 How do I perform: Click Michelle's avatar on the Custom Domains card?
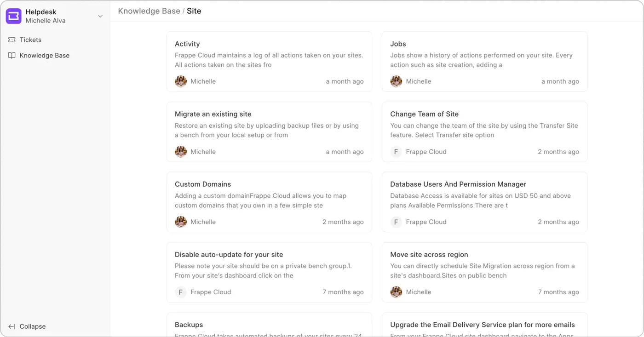[181, 222]
